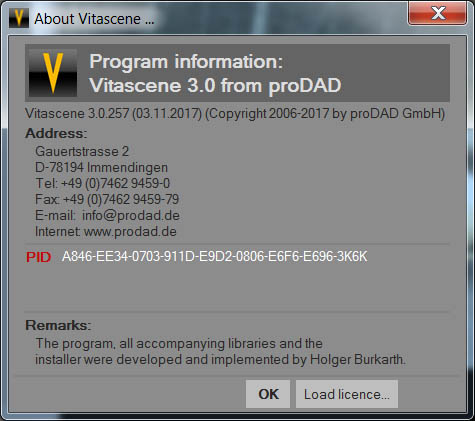This screenshot has height=421, width=475.
Task: Click the Vitascene 3.0.257 version line
Action: pos(235,114)
